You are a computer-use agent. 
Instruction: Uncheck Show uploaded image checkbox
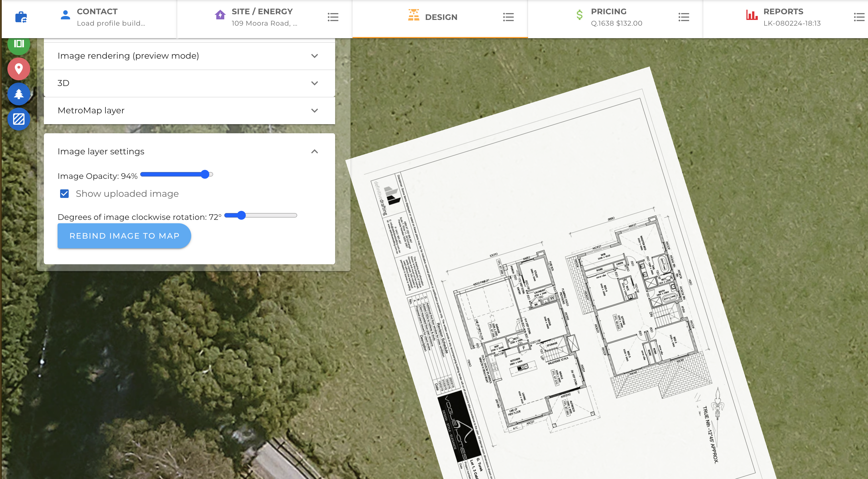click(x=64, y=194)
